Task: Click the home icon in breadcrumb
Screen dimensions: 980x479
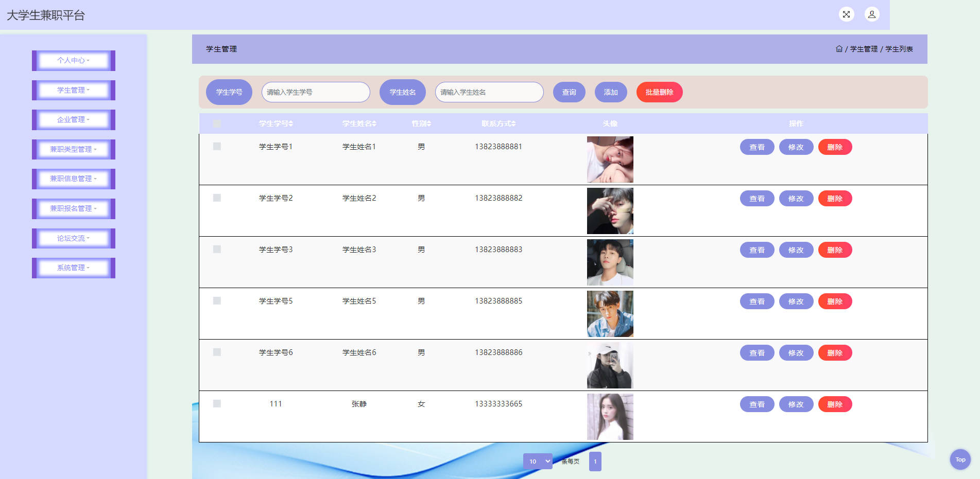Action: point(839,49)
